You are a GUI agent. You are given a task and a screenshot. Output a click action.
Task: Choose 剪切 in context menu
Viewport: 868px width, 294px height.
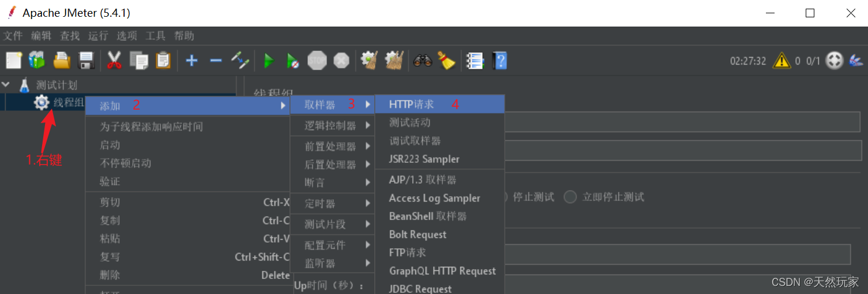coord(187,202)
